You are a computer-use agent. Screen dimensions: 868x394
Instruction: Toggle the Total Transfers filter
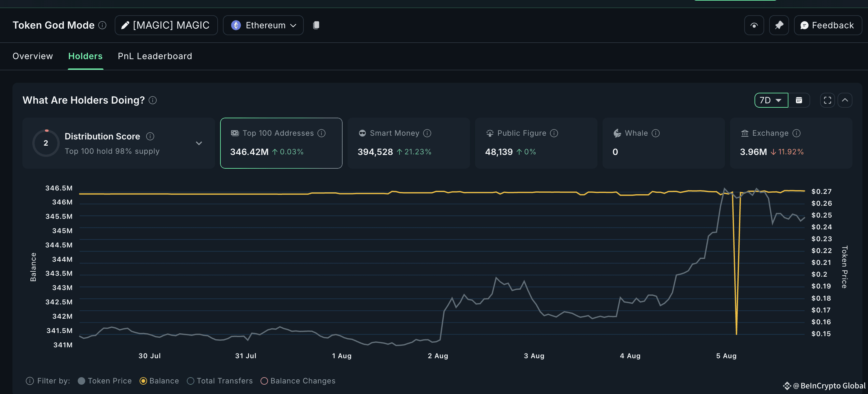[x=220, y=381]
